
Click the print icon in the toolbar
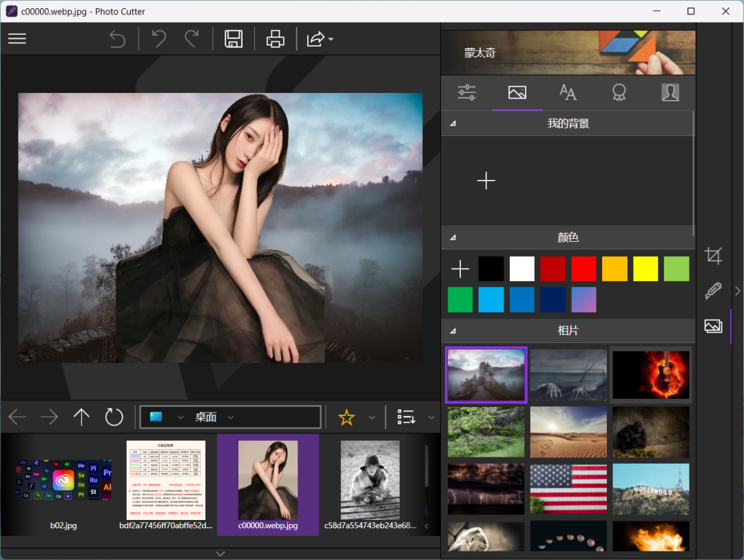(274, 39)
